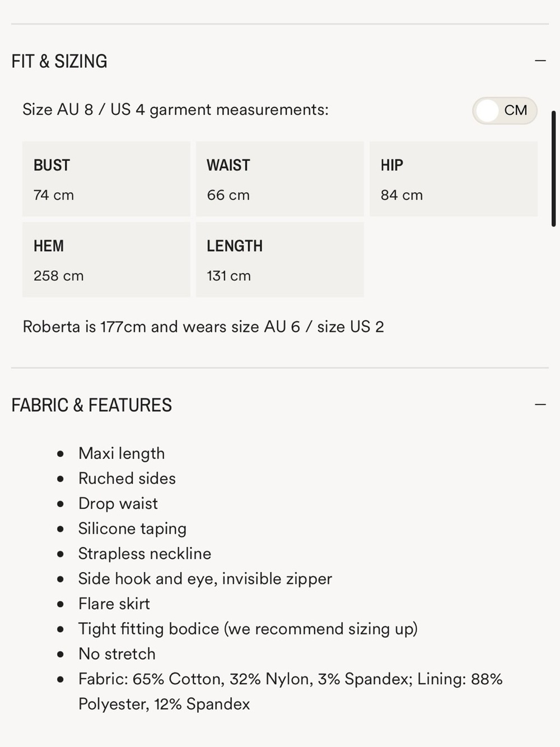
Task: Click the garment measurements size text
Action: (x=175, y=110)
